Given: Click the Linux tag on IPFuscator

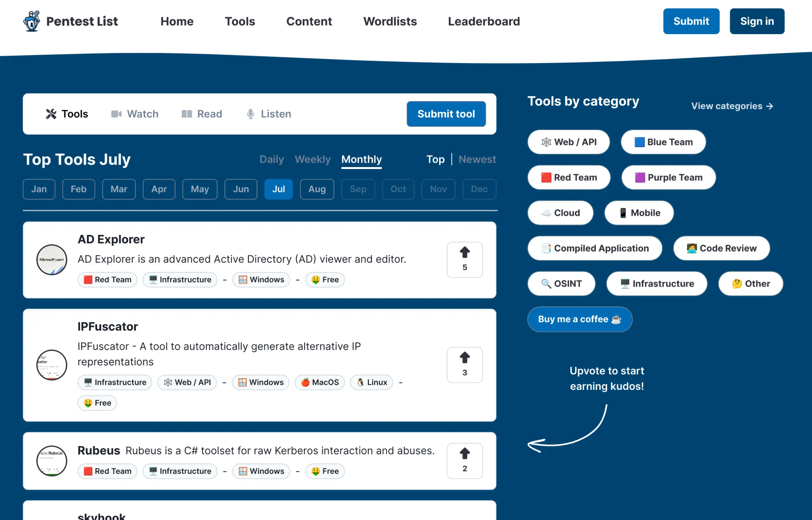Looking at the screenshot, I should coord(372,382).
